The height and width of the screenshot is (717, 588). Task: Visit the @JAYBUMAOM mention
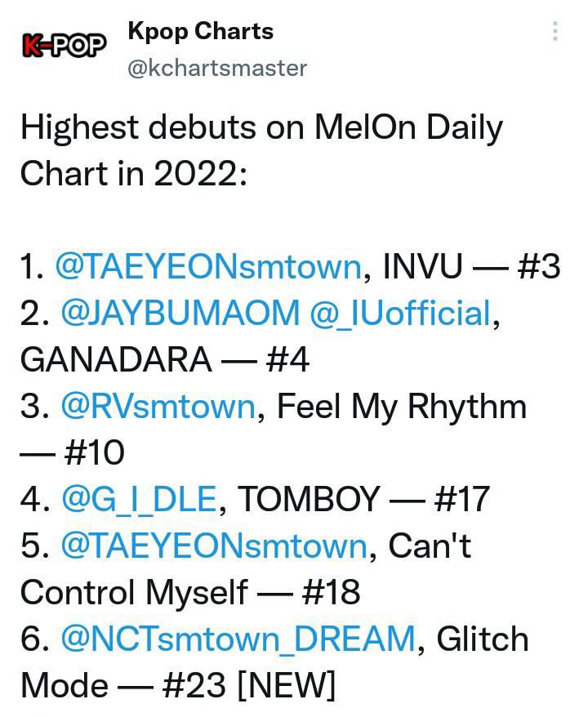180,314
